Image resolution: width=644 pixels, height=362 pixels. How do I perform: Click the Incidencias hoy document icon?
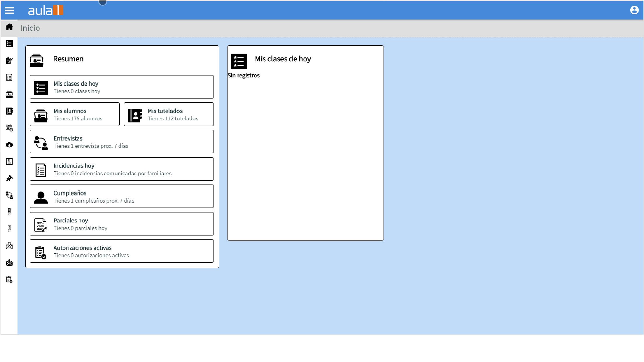coord(41,170)
